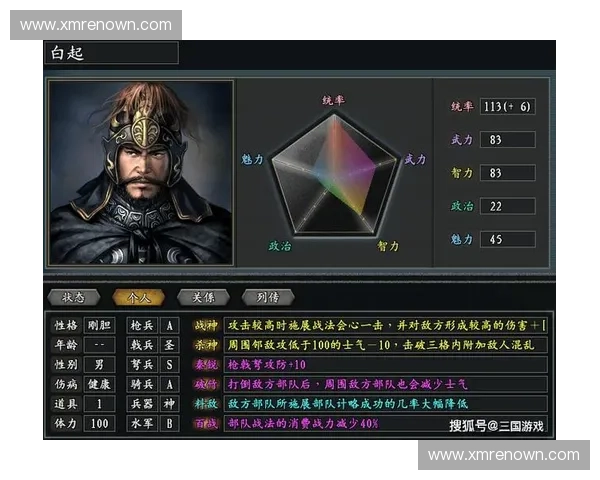Click the 百战 skill label
This screenshot has width=600, height=480.
pyautogui.click(x=206, y=423)
